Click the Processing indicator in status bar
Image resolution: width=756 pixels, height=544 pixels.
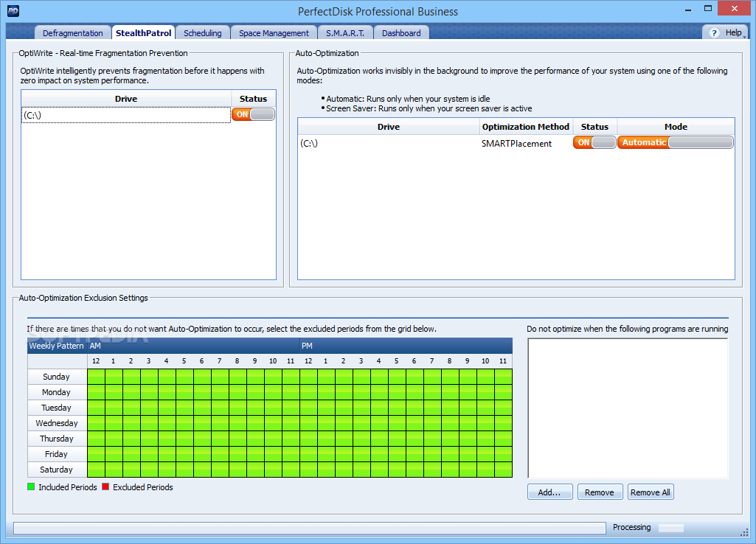(x=671, y=528)
